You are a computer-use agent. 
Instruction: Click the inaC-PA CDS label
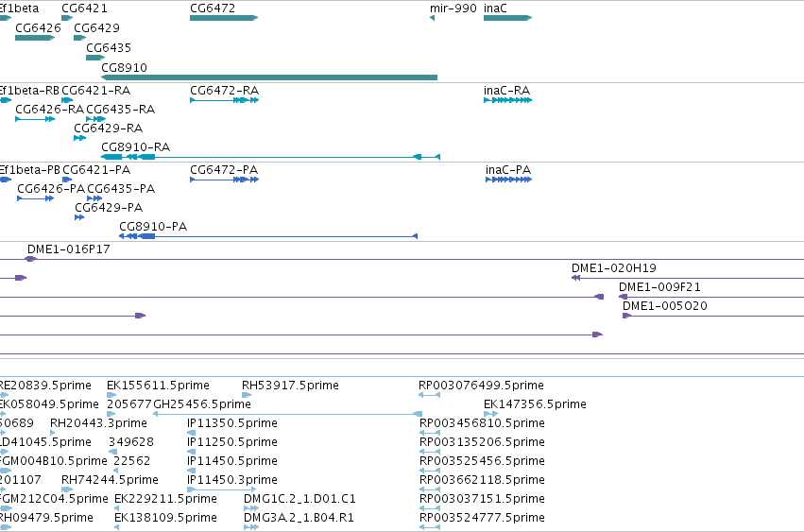(x=508, y=170)
